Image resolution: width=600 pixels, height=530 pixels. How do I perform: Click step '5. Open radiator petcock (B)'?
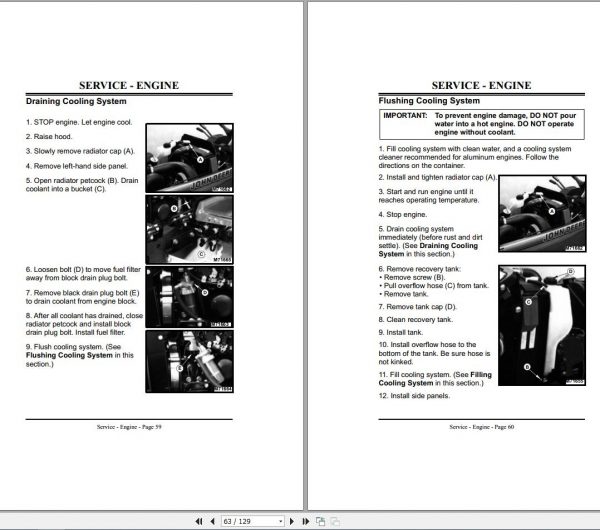[x=82, y=184]
